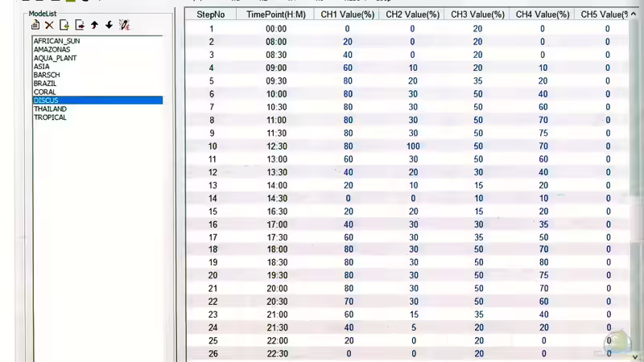
Task: Move selected mode down with down arrow
Action: point(109,25)
